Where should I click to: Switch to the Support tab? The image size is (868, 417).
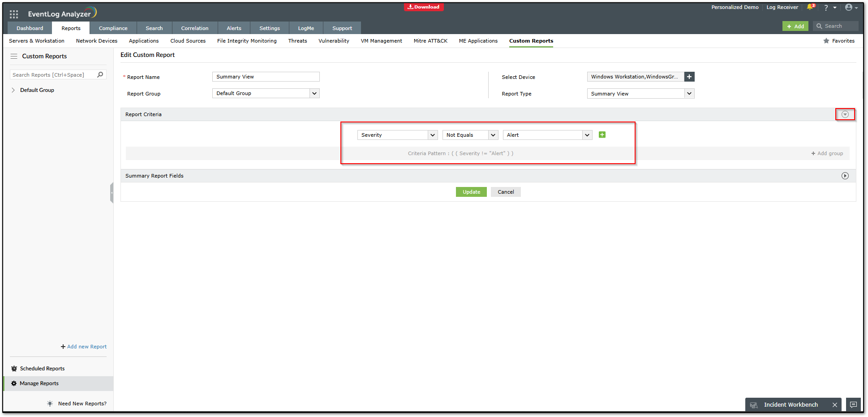tap(342, 28)
